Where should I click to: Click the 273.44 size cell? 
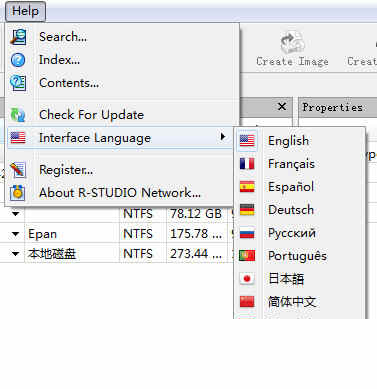pos(196,254)
